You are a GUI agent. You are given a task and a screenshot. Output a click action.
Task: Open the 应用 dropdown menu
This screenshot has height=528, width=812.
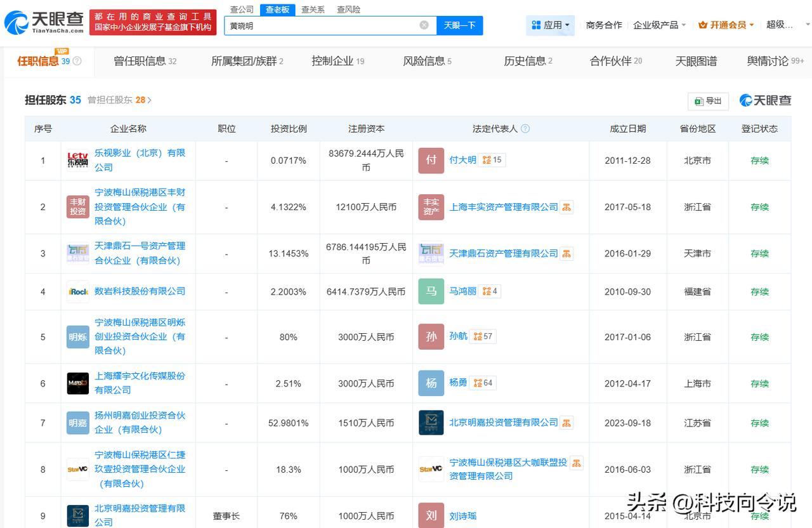point(550,25)
